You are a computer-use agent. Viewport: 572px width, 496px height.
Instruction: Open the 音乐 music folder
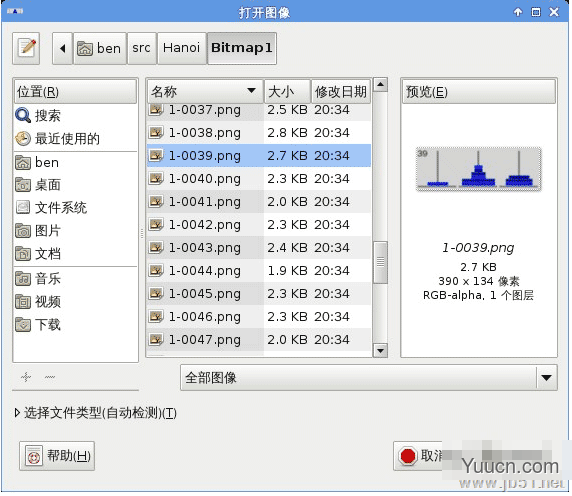(76, 279)
